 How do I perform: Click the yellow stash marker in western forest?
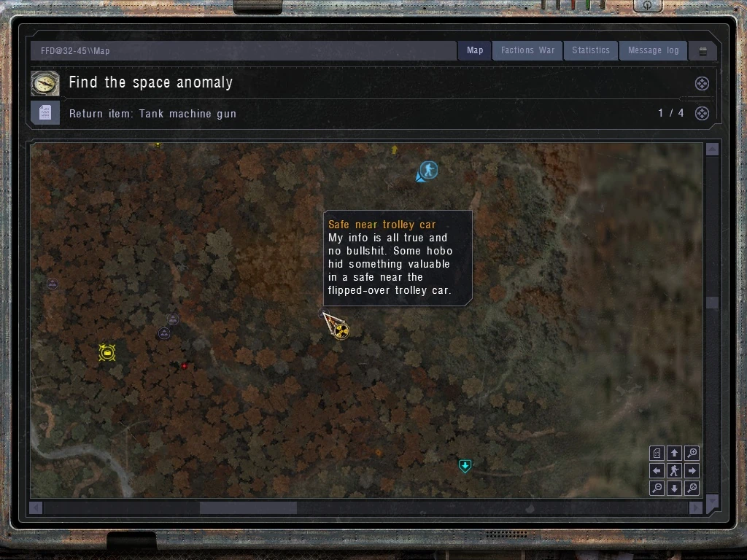(107, 352)
